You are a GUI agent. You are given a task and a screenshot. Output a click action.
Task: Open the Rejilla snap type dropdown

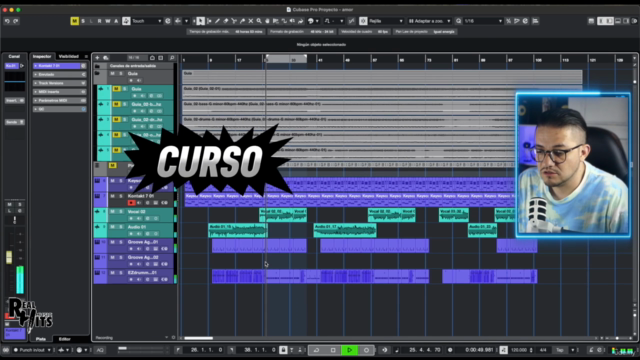click(386, 21)
